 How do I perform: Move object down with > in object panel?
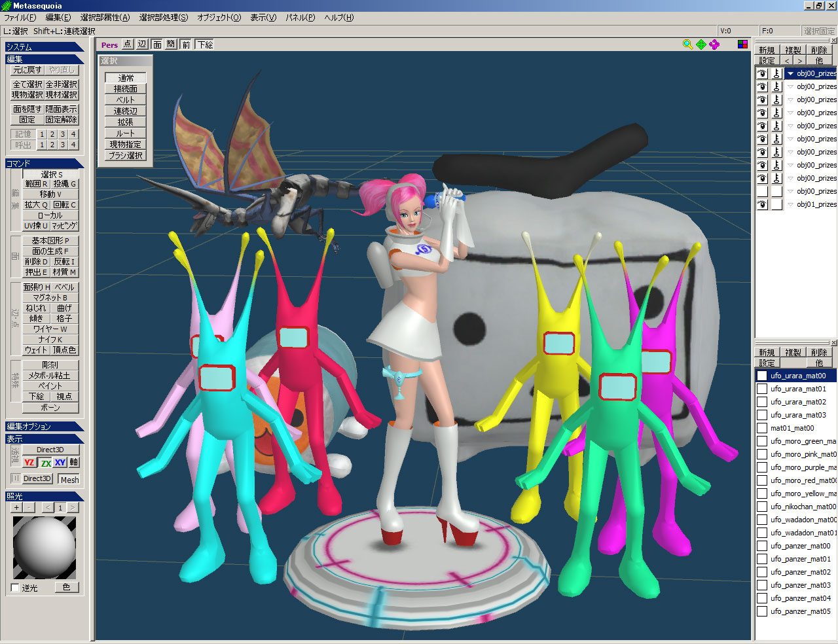[799, 60]
